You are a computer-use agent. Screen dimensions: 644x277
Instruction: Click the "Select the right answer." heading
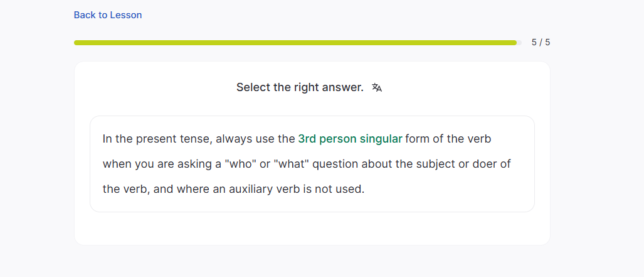(300, 87)
